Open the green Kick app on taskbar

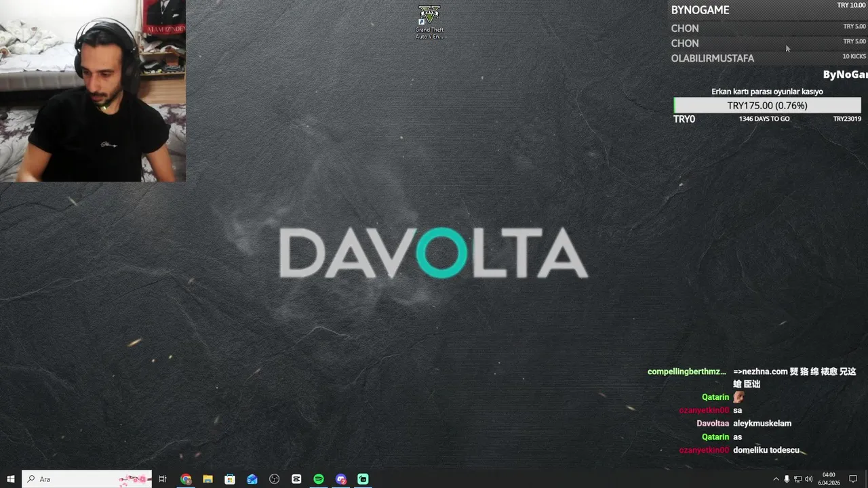coord(363,479)
